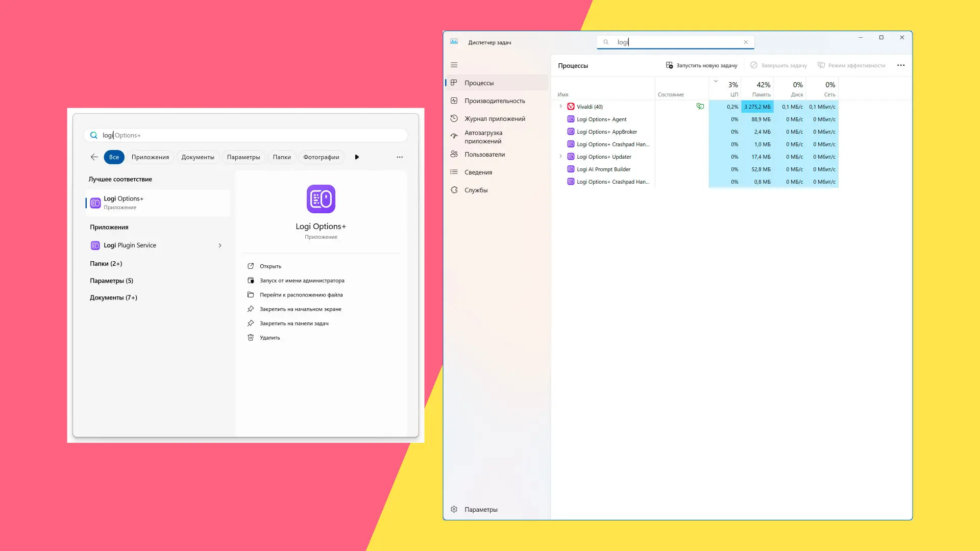Open best match Logi Options+ result
Image resolution: width=980 pixels, height=551 pixels.
tap(158, 203)
